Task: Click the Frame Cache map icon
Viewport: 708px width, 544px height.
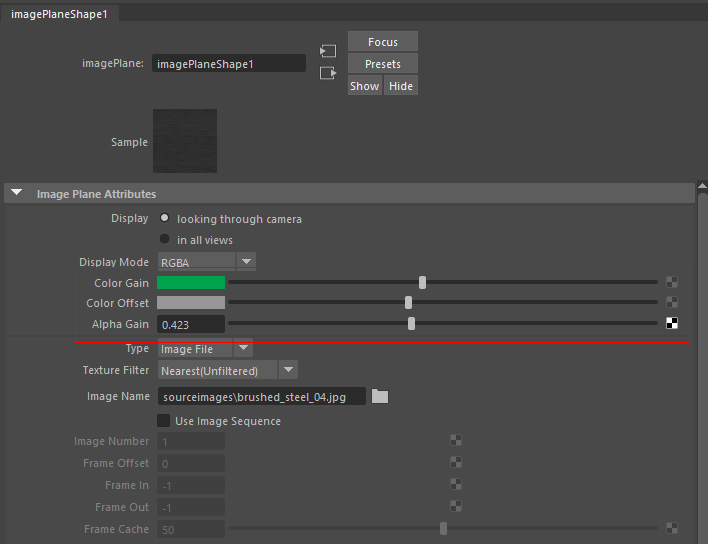Action: click(672, 529)
